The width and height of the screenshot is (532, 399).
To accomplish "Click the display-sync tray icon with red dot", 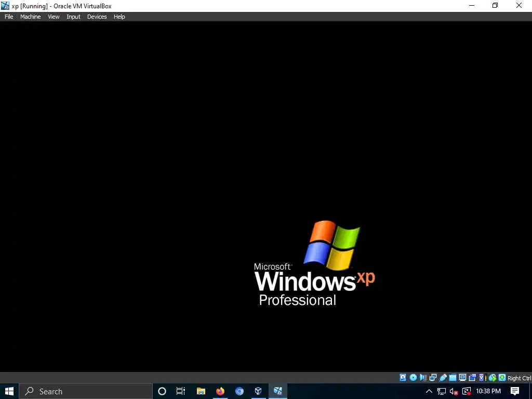I will 467,392.
